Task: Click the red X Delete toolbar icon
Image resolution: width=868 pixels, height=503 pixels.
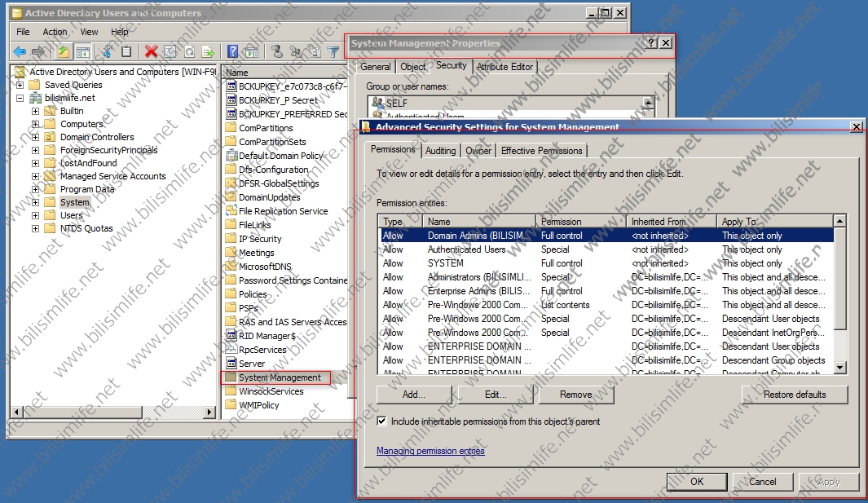Action: tap(151, 52)
